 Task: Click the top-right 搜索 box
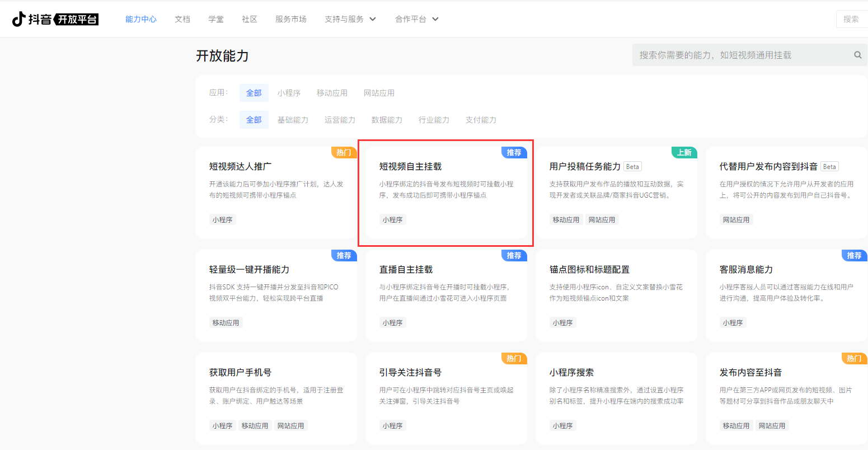click(x=851, y=19)
